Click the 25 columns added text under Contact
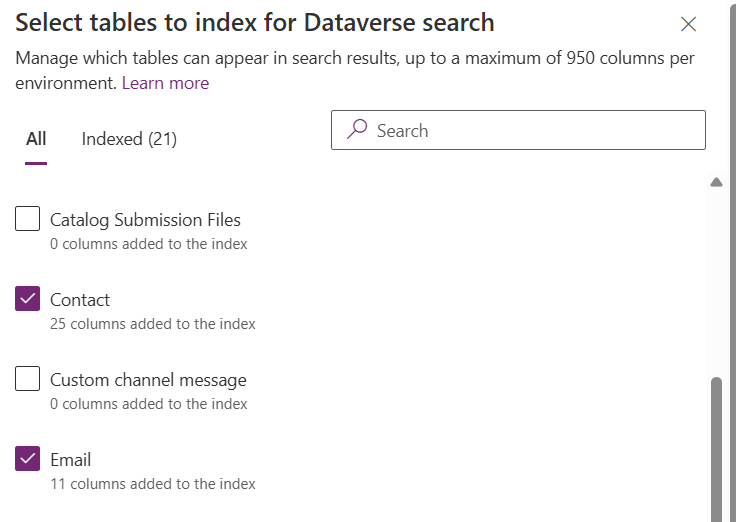The width and height of the screenshot is (736, 522). [x=152, y=324]
